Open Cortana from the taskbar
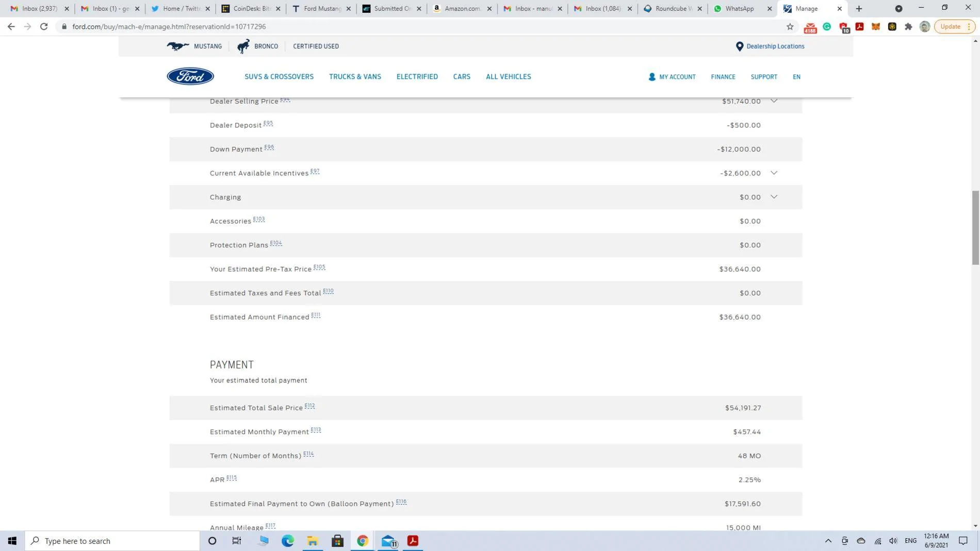The image size is (980, 551). 212,541
